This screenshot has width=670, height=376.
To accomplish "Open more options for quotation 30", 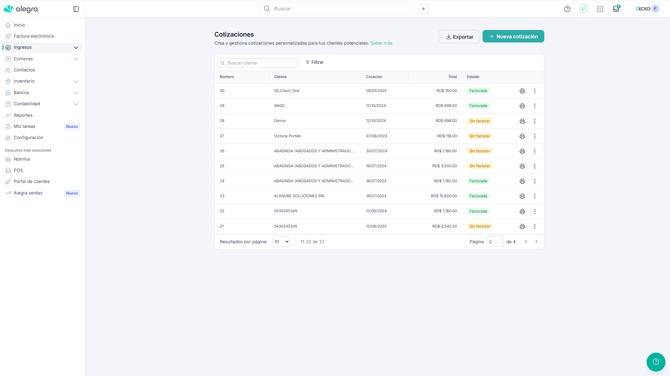I will click(x=535, y=91).
